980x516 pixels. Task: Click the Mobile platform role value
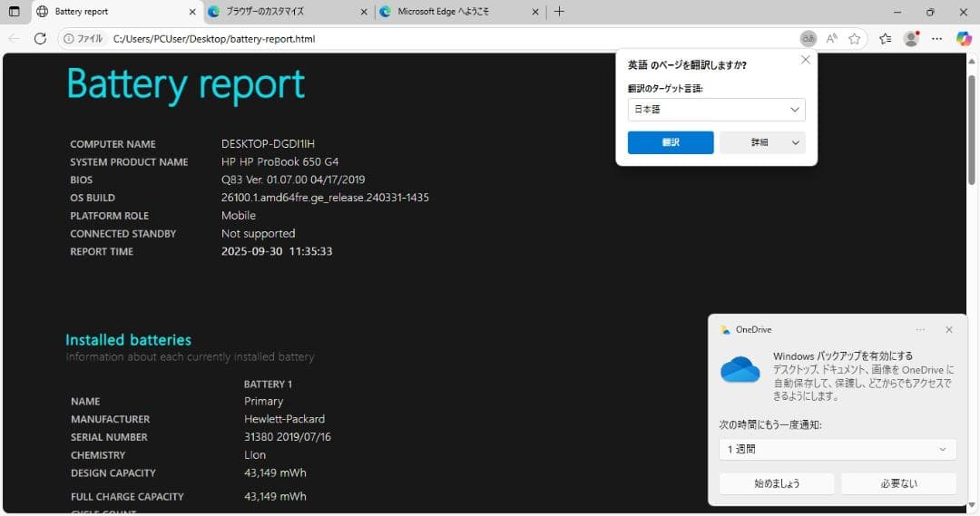(x=239, y=216)
